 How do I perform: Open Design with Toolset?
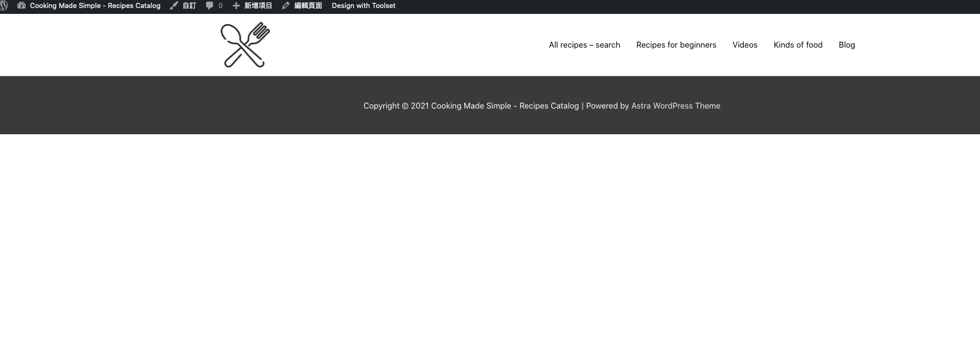(364, 6)
